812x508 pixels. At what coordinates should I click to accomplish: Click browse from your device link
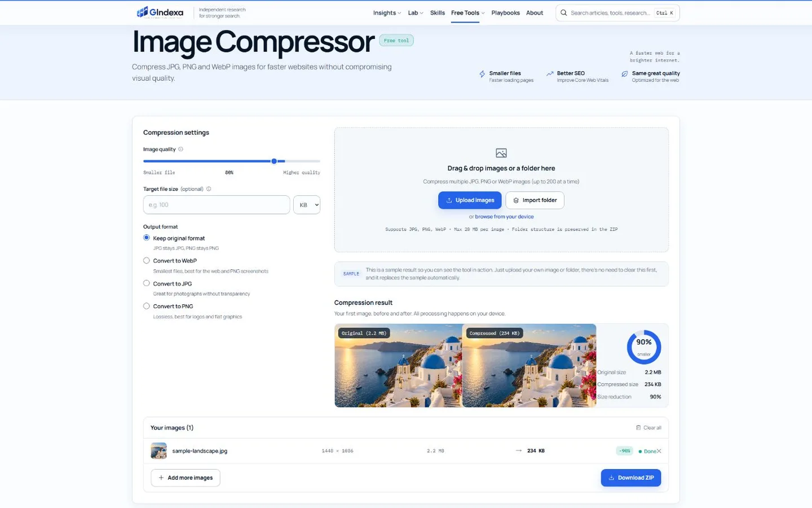(504, 217)
